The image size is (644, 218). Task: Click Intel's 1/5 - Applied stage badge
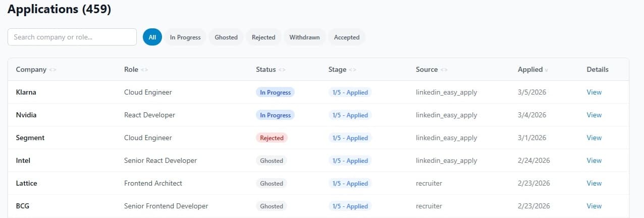[350, 160]
